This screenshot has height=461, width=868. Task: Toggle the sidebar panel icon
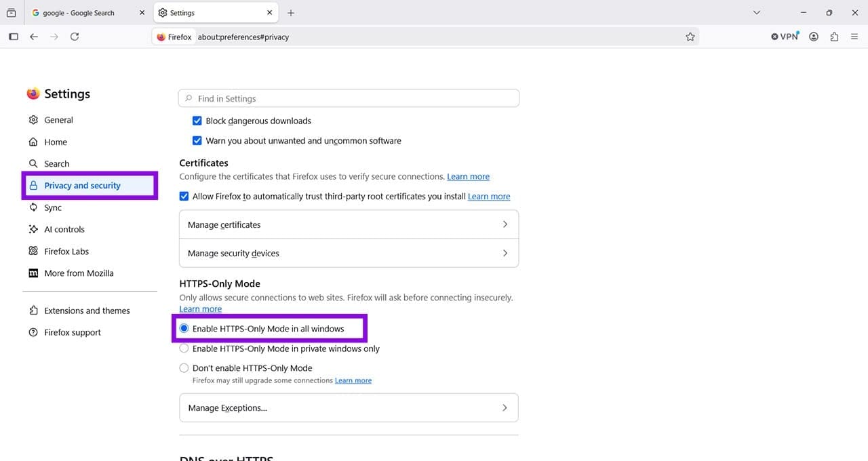point(13,37)
